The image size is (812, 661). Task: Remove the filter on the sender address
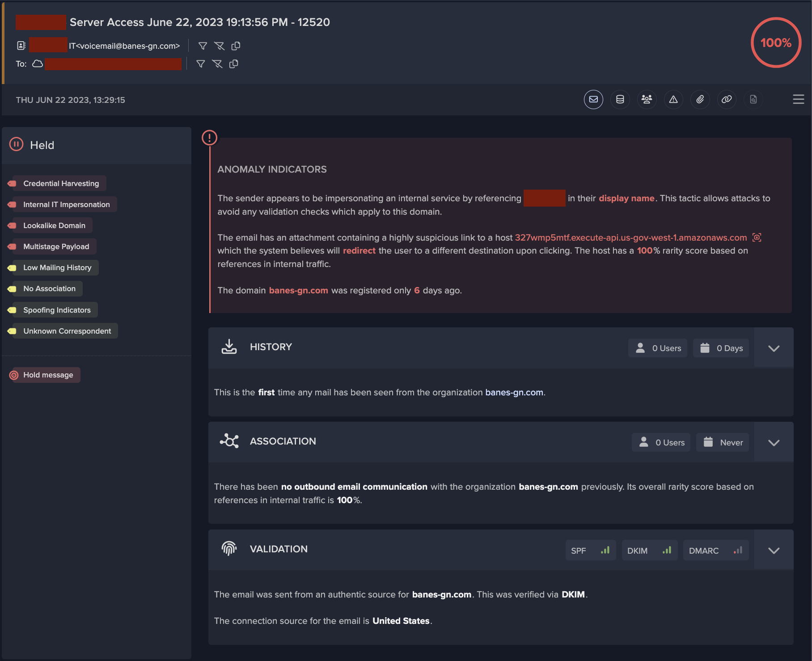coord(219,46)
